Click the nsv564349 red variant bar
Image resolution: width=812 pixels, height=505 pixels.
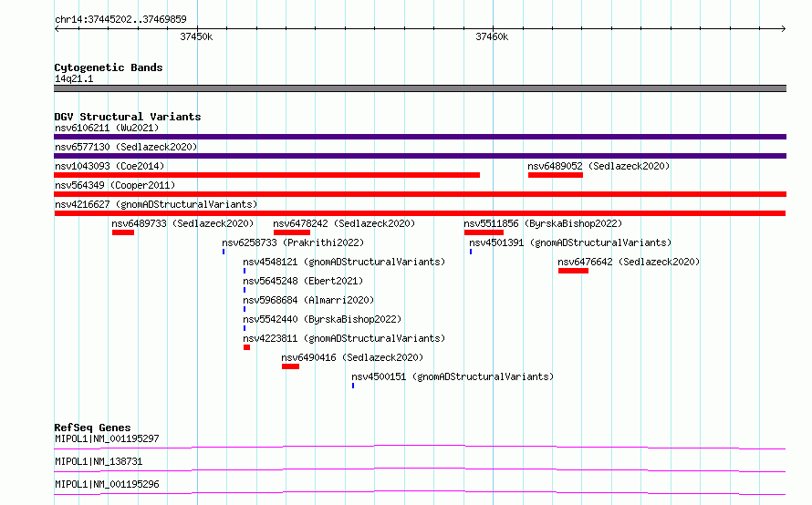[420, 194]
